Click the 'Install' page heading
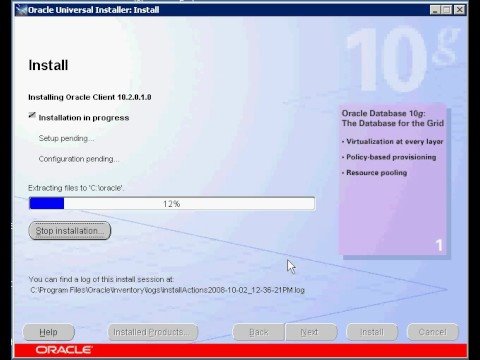 pyautogui.click(x=48, y=65)
